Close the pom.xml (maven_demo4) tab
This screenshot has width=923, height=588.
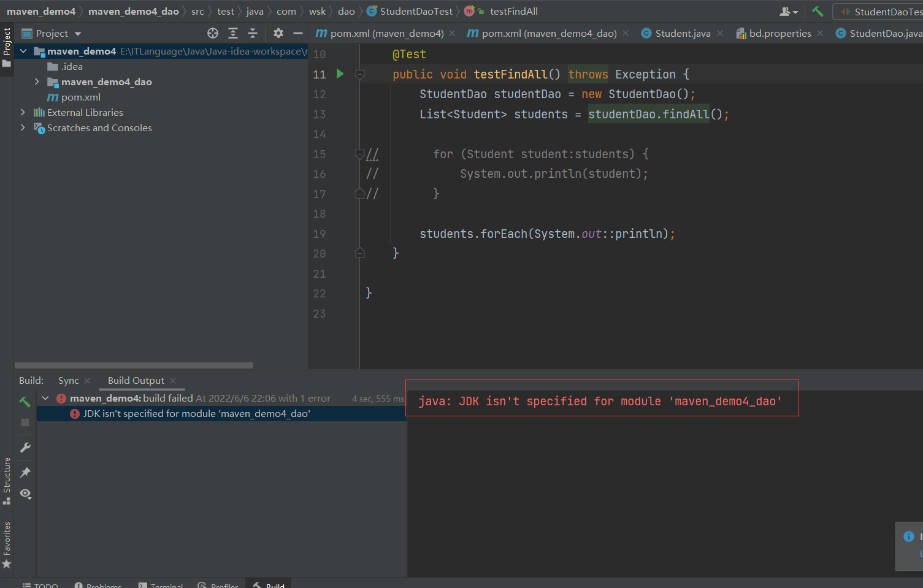(452, 33)
